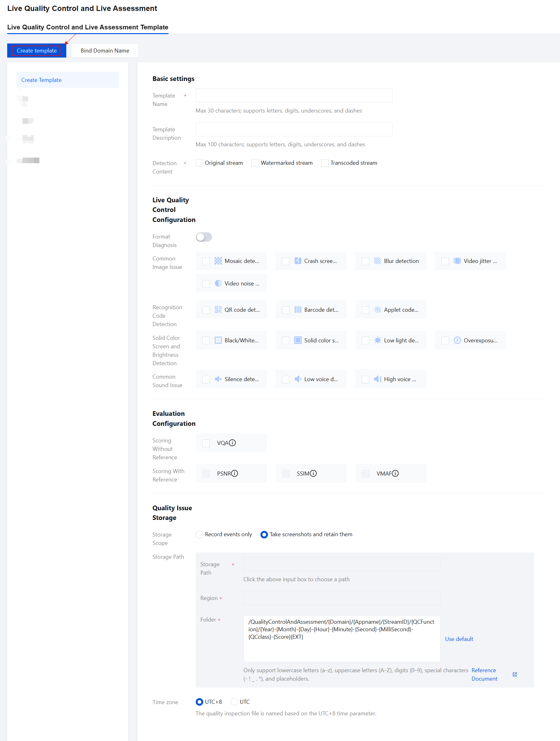
Task: Click the VQA info icon
Action: [x=232, y=443]
